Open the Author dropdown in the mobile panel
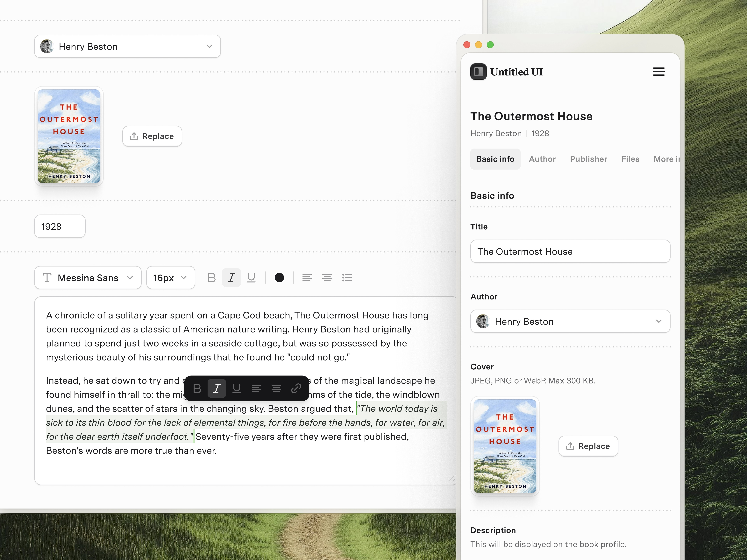 pos(570,321)
